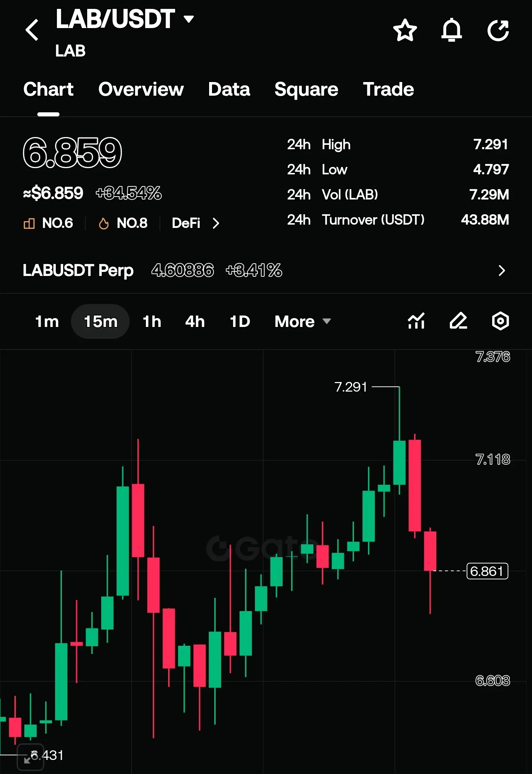The image size is (532, 774).
Task: Expand chart fullscreen icon at bottom left
Action: 31,757
